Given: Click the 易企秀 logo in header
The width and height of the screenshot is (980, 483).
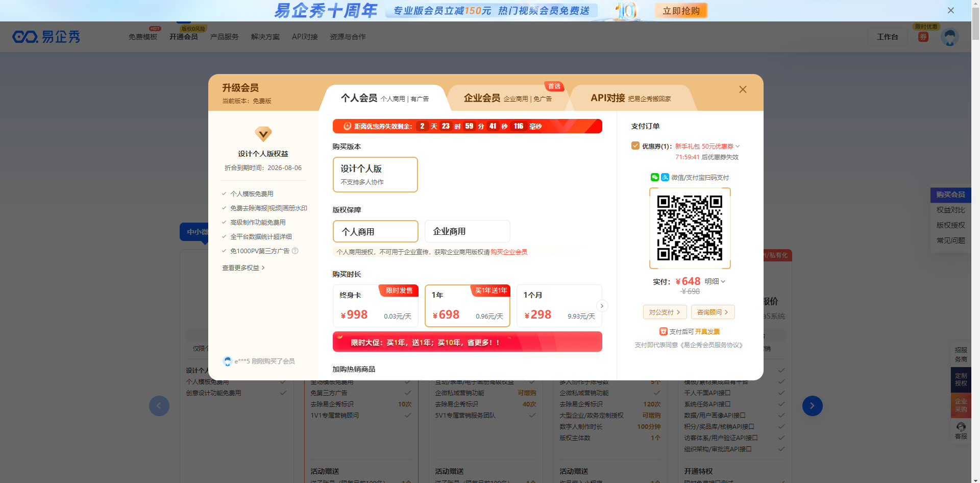Looking at the screenshot, I should pos(46,37).
